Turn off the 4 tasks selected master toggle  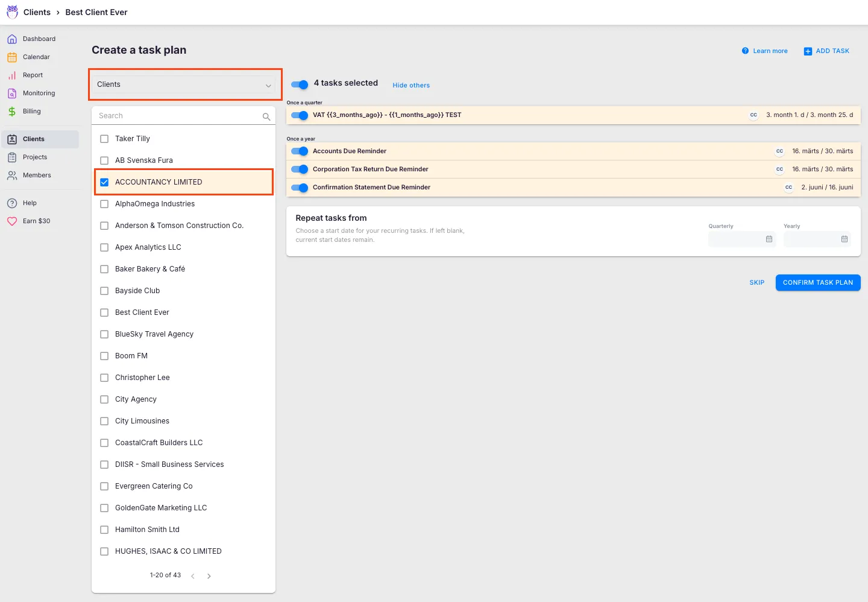(x=300, y=85)
